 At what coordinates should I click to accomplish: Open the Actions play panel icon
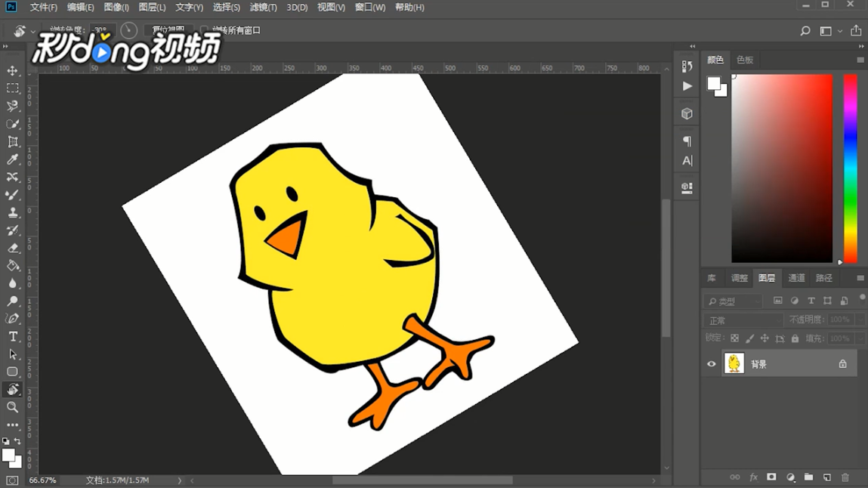[687, 86]
